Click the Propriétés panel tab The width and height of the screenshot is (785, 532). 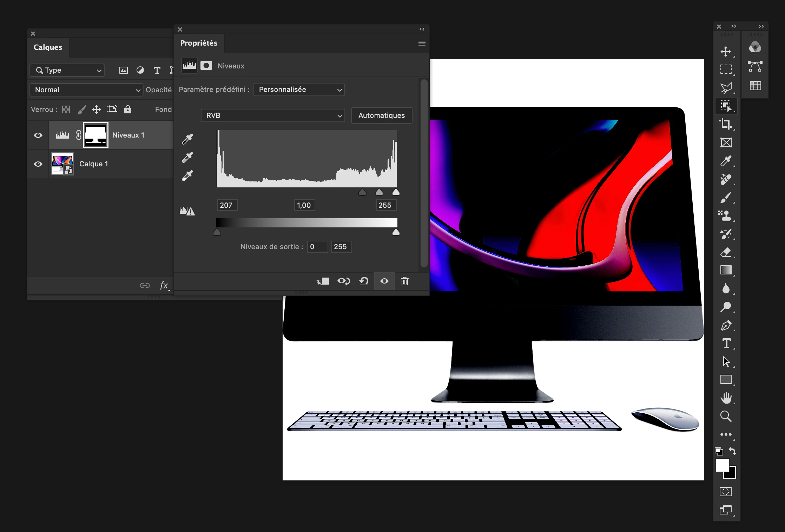[x=199, y=43]
